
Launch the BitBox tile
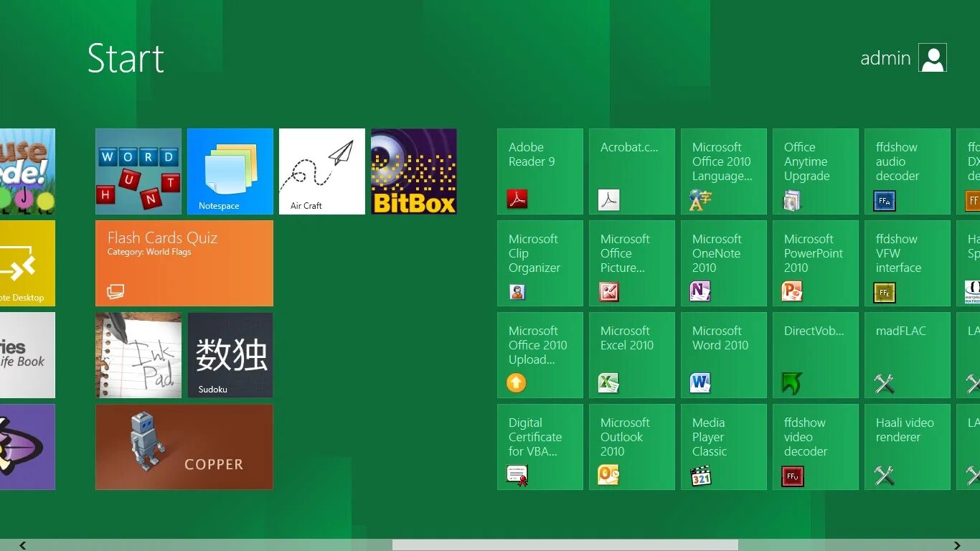tap(414, 171)
